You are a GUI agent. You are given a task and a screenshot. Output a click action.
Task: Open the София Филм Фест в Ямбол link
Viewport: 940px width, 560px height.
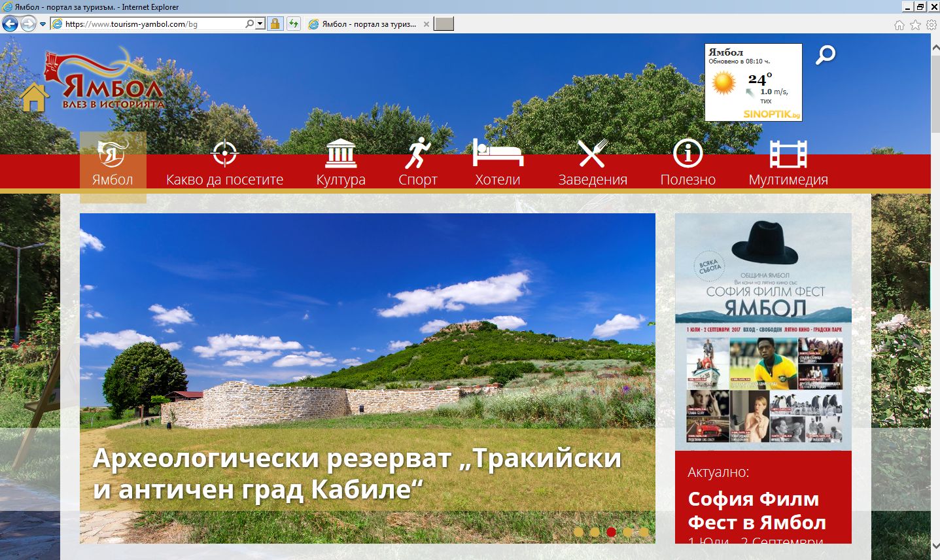click(757, 511)
